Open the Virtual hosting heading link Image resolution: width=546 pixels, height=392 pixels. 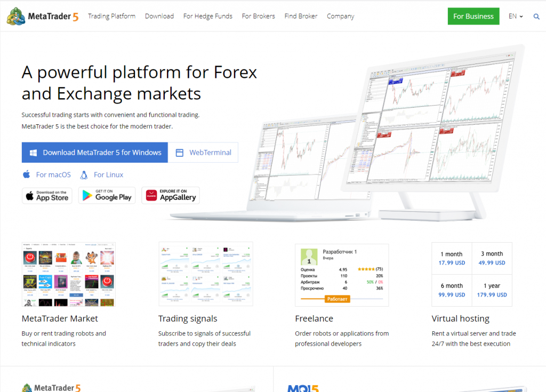460,318
